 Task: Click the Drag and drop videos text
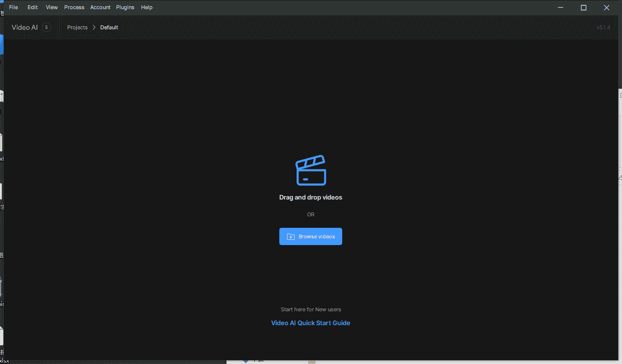[311, 197]
